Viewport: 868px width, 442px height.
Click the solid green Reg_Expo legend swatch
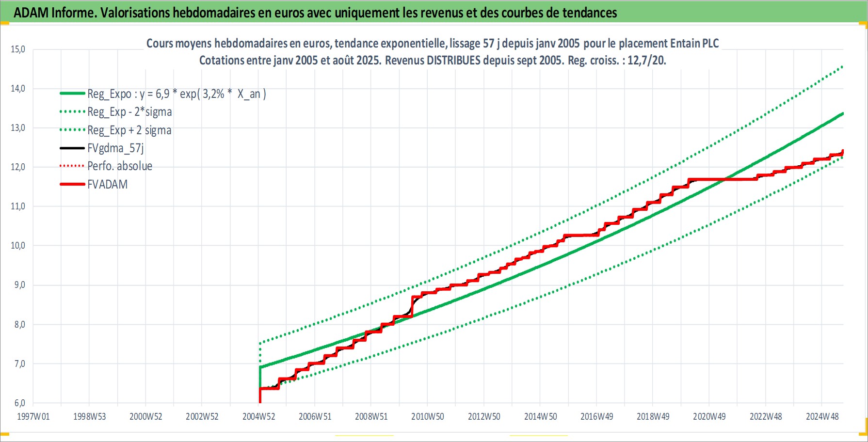click(72, 93)
